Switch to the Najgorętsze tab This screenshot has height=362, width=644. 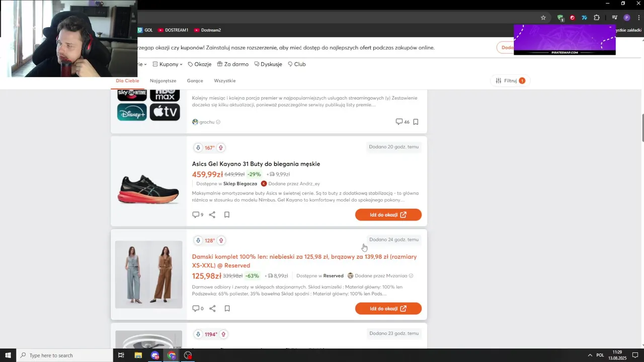tap(163, 80)
